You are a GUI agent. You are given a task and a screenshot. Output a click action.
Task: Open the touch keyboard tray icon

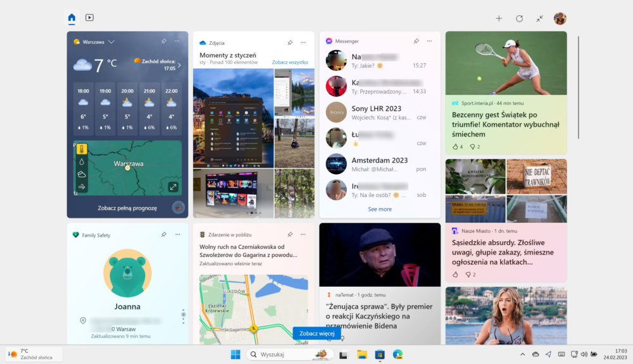[x=561, y=355]
